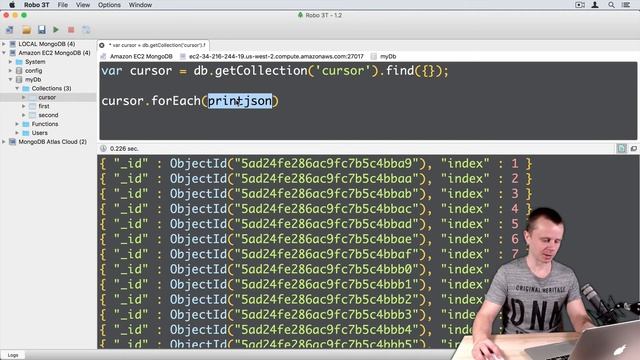This screenshot has width=640, height=360.
Task: Select the var cursor query tab
Action: 157,45
